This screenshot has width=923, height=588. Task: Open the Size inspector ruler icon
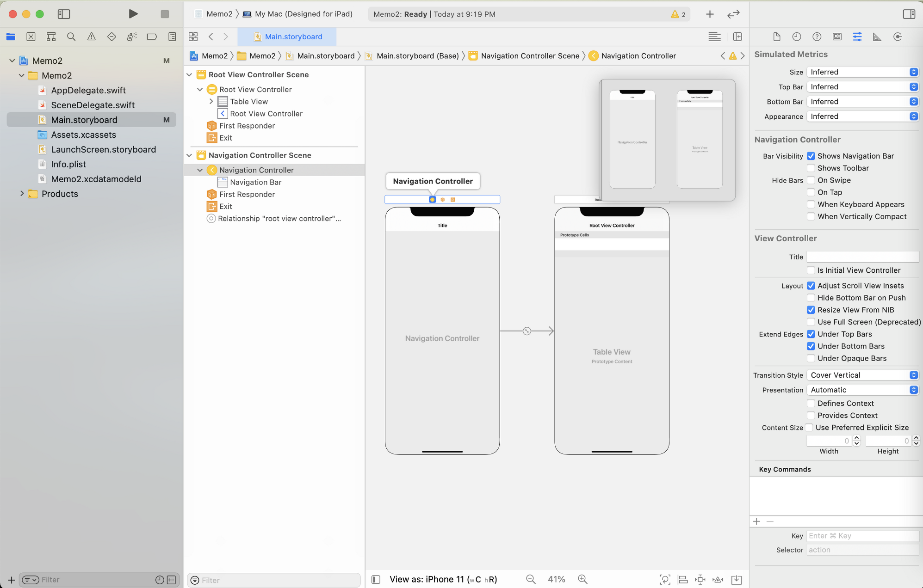coord(877,37)
